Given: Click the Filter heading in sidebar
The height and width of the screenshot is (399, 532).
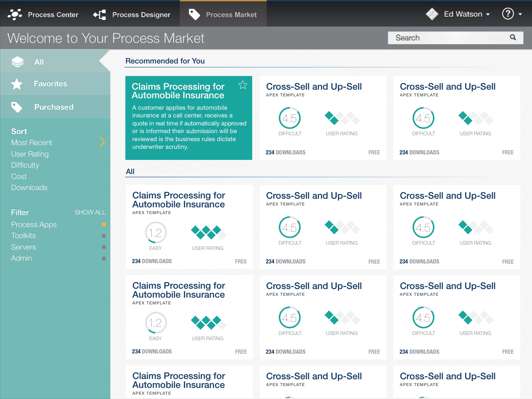Looking at the screenshot, I should (20, 212).
